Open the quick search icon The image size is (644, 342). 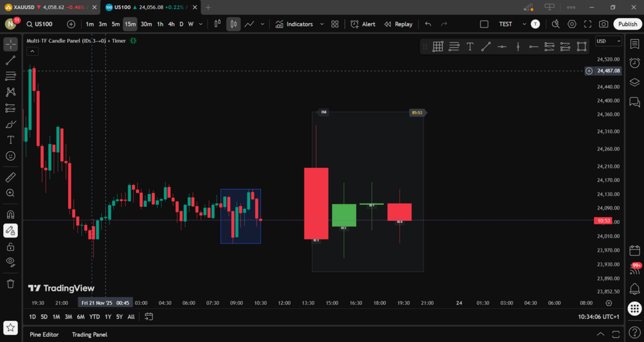pos(556,24)
